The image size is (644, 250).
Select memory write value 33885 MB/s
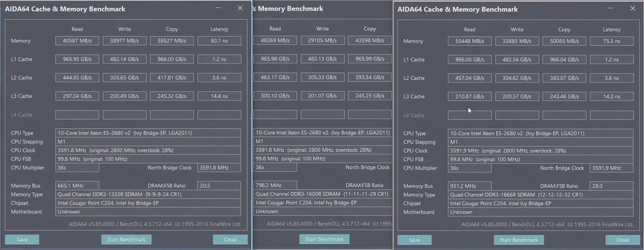tap(517, 41)
